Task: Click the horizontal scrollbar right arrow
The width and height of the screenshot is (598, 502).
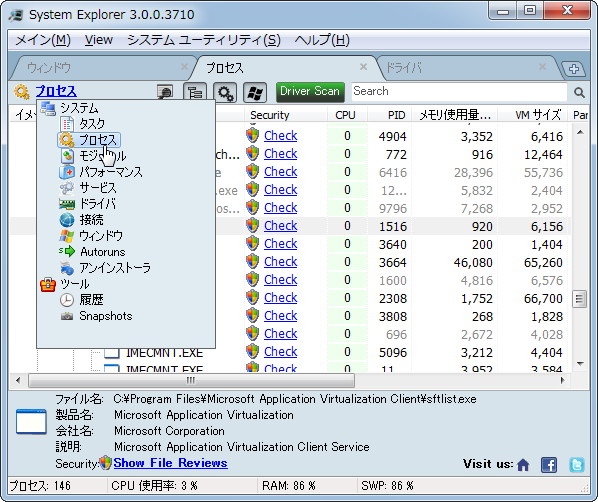Action: (563, 380)
